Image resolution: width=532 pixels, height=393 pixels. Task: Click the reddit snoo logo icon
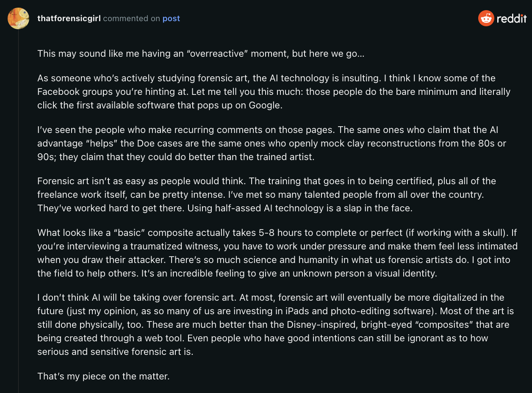pos(486,18)
